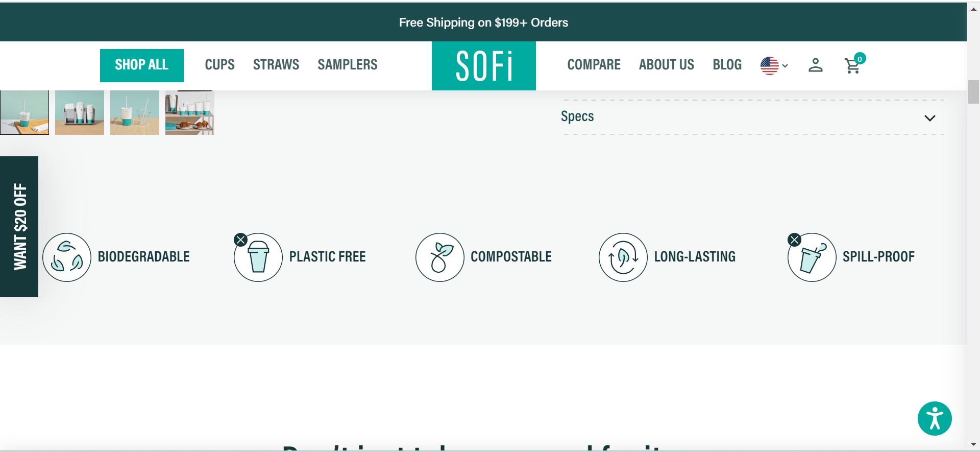Viewport: 980px width, 452px height.
Task: Click the Shop All button
Action: coord(142,65)
